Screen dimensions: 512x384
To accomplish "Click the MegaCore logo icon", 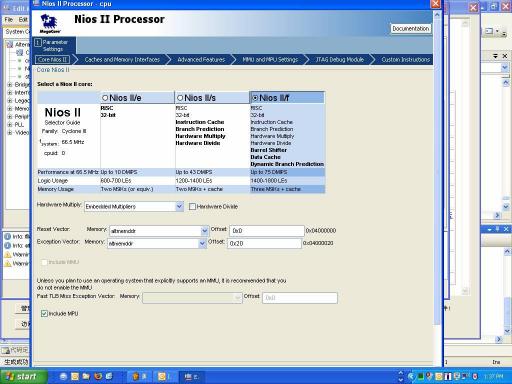I will [50, 24].
